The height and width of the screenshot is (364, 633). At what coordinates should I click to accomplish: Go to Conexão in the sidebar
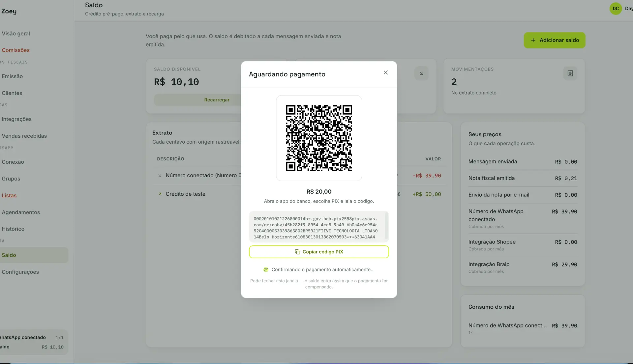coord(13,162)
